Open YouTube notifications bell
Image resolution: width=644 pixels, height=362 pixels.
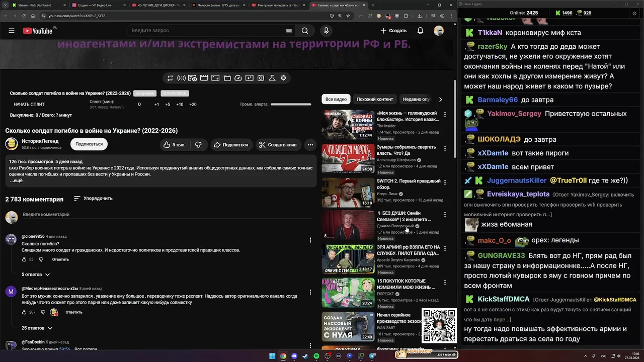420,31
